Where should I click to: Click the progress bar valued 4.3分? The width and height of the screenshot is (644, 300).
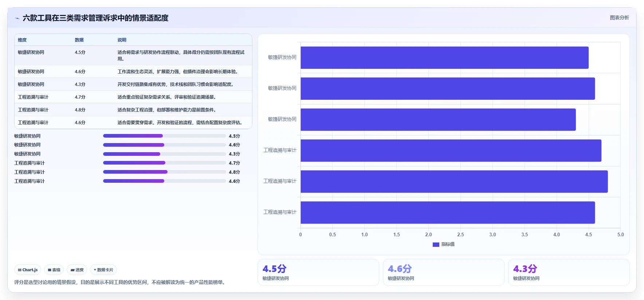(x=164, y=154)
